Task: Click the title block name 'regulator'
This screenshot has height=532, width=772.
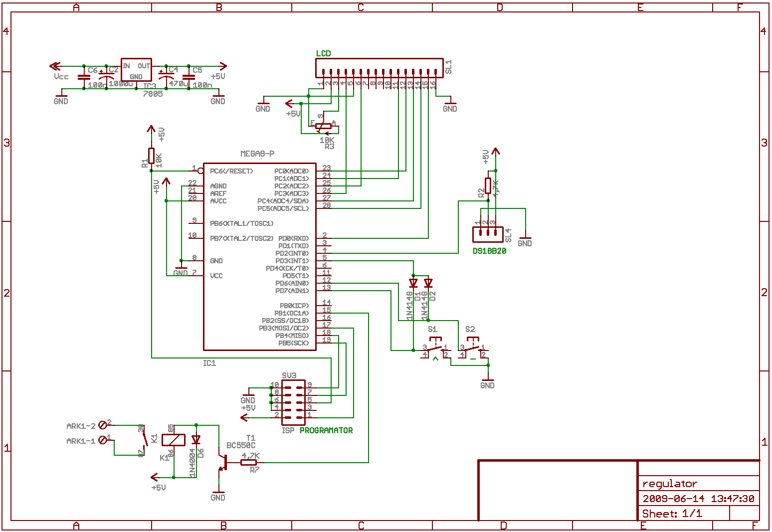Action: (670, 484)
